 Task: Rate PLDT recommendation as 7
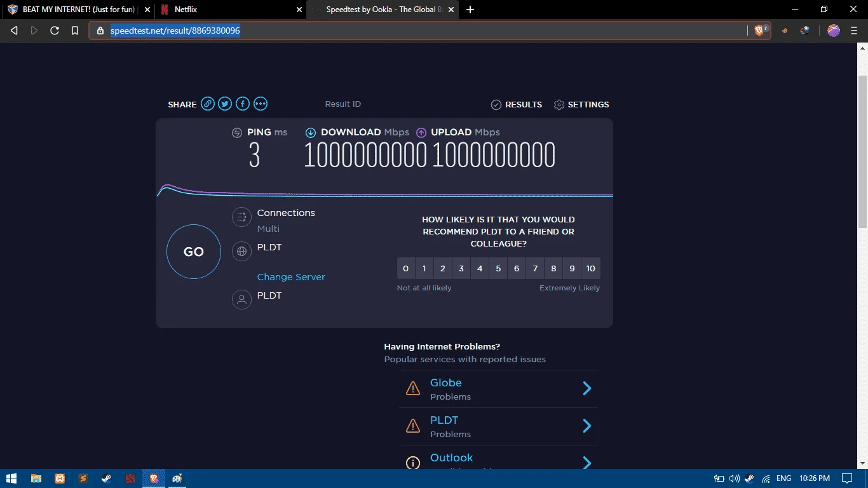535,269
